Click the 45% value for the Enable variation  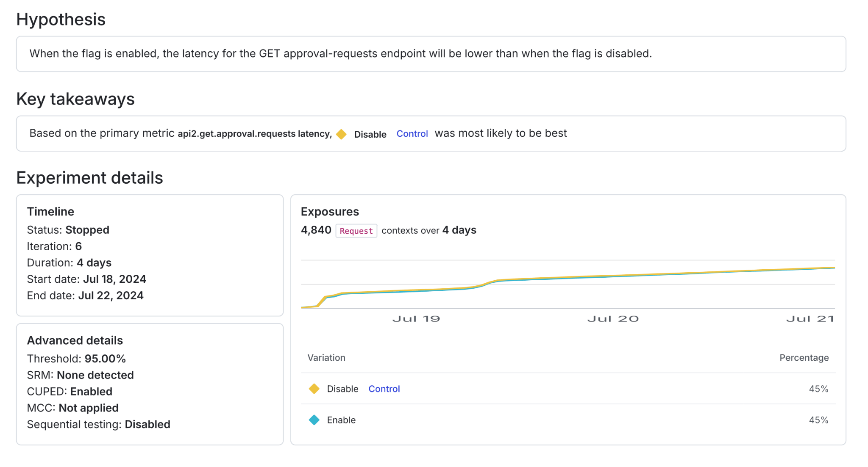click(x=818, y=420)
